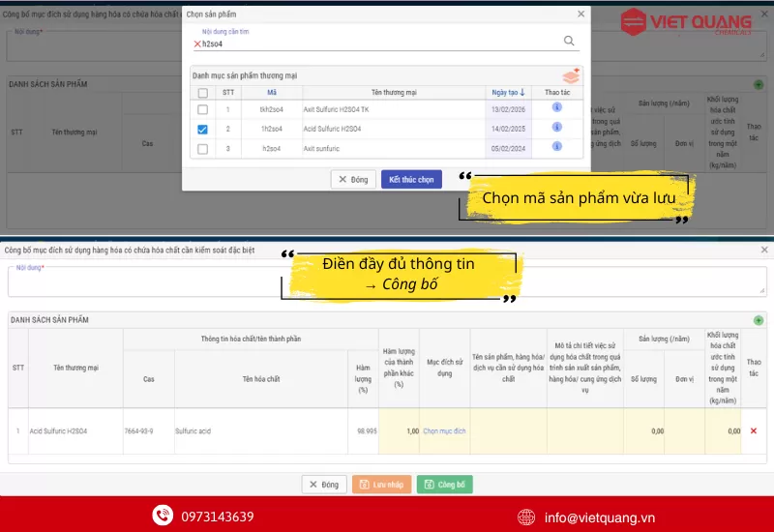Screen dimensions: 774x532
Task: Open the Chọn mục đích selector
Action: coord(444,431)
